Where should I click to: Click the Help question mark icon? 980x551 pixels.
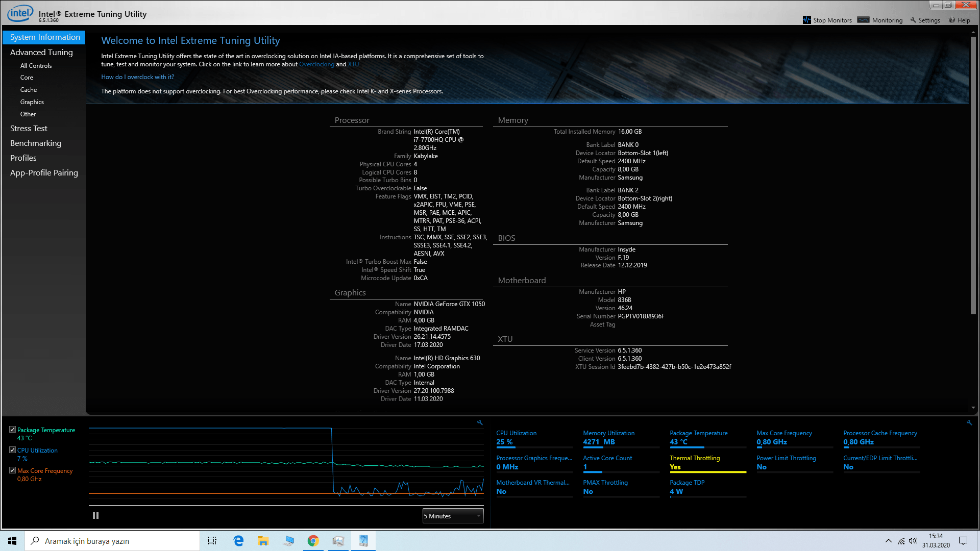pyautogui.click(x=952, y=20)
